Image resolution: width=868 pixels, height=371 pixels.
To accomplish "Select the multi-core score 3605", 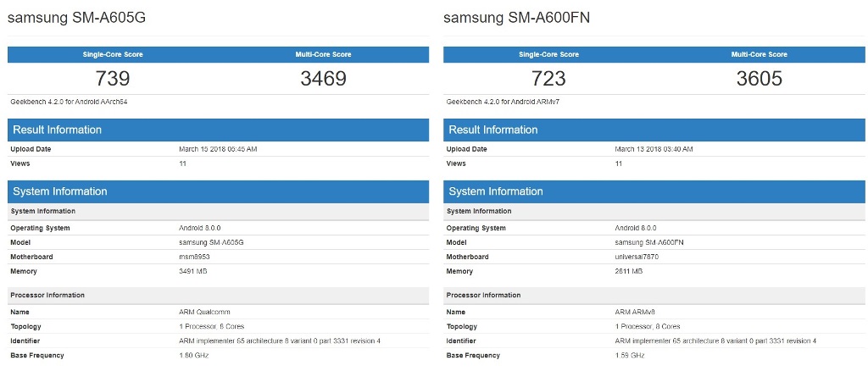I will pos(759,79).
